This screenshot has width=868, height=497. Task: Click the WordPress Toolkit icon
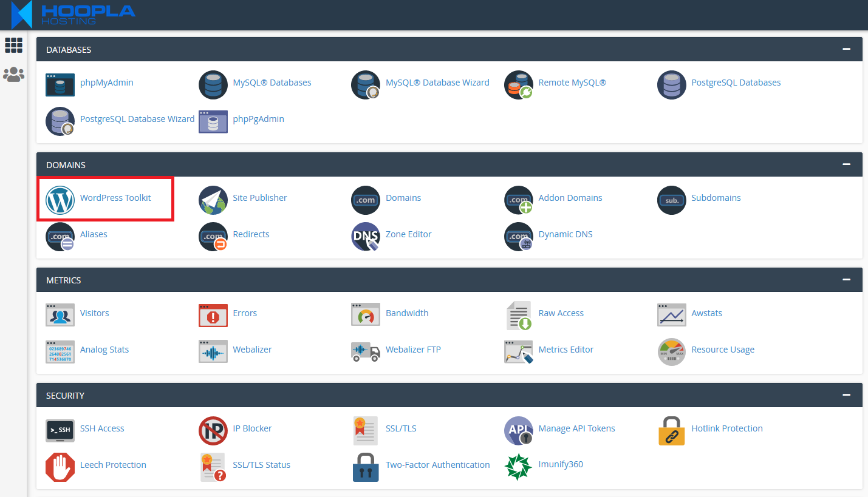tap(60, 200)
